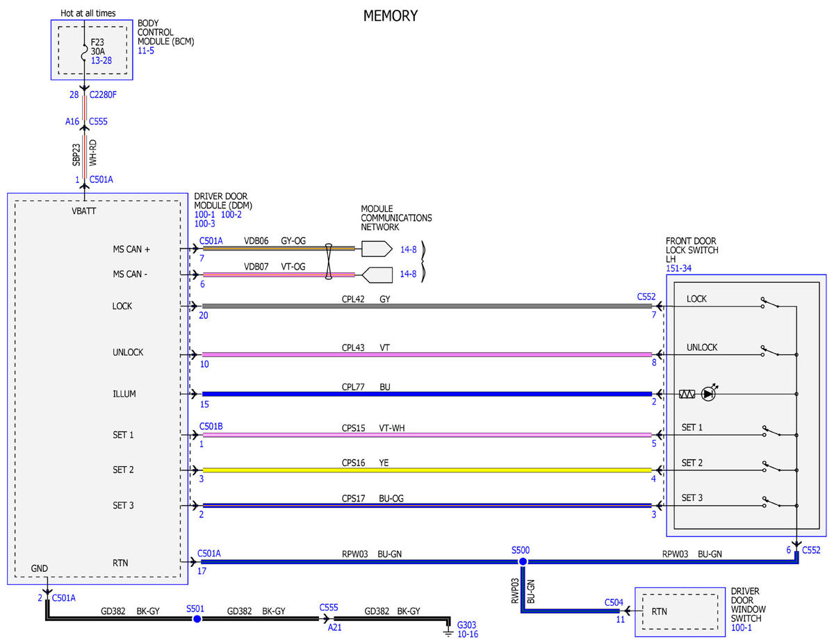
Task: Click the MS CAN + network arrow symbol
Action: [376, 248]
